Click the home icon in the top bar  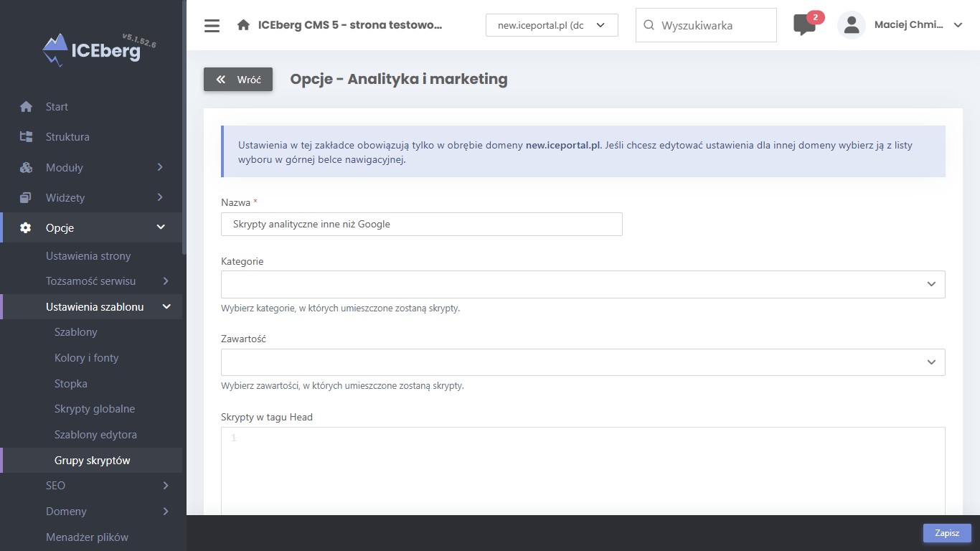(243, 25)
